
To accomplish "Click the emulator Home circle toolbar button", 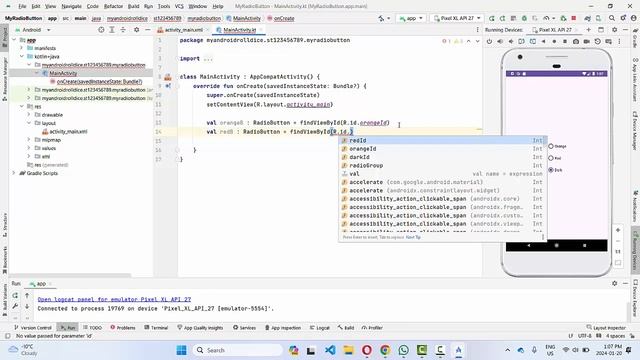I will click(x=554, y=41).
